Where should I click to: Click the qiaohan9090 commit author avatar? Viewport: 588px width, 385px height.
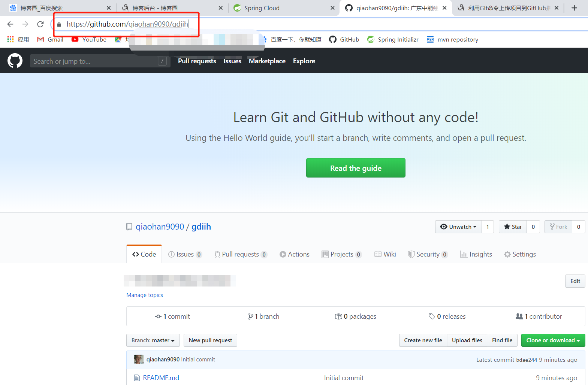(x=139, y=359)
